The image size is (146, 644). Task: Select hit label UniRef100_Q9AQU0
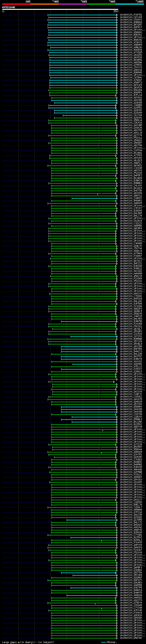point(131,32)
